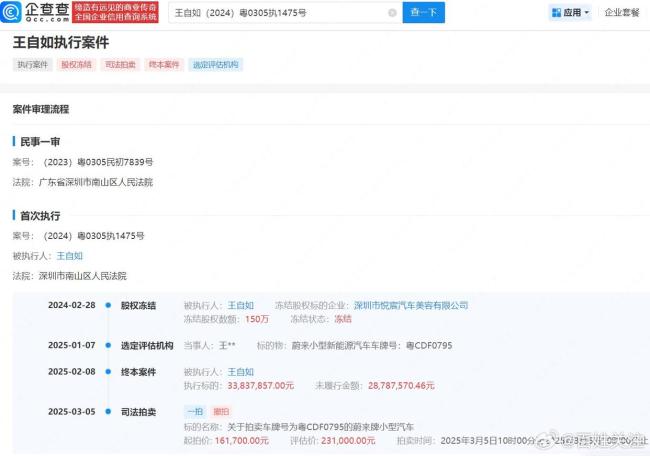Click case number (2024)粤0305执1475号 under 首次执行
The image size is (650, 456).
94,236
